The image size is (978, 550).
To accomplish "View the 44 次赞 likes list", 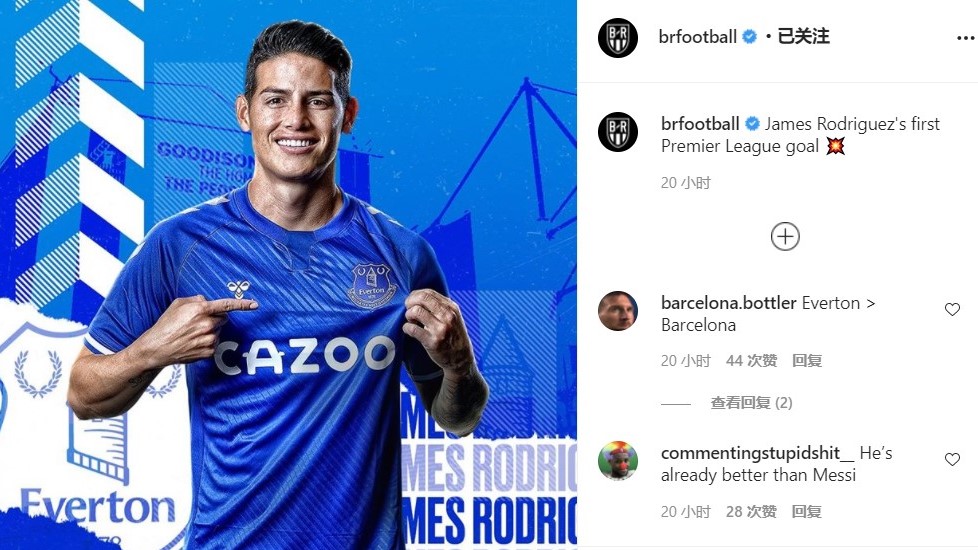I will (x=752, y=361).
